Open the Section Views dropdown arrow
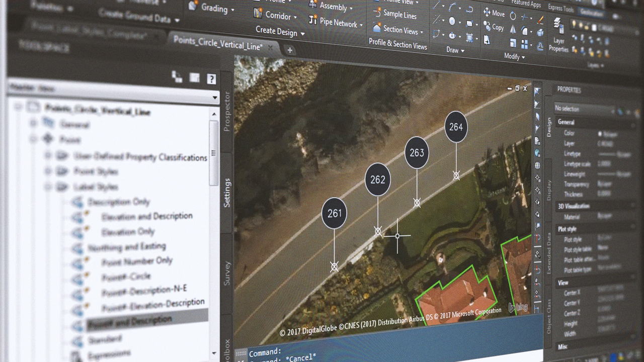The height and width of the screenshot is (362, 644). click(x=422, y=32)
